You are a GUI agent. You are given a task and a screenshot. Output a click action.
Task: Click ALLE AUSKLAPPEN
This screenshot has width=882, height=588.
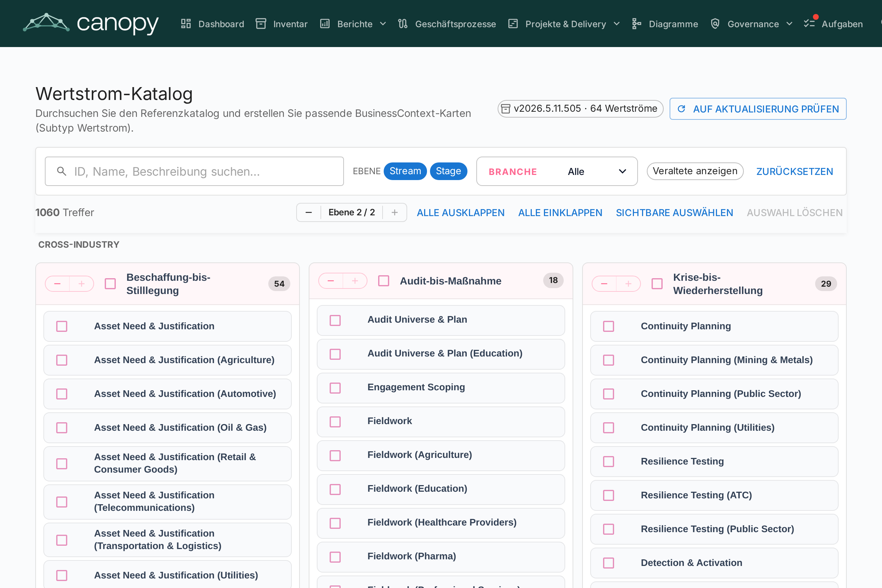pyautogui.click(x=460, y=213)
